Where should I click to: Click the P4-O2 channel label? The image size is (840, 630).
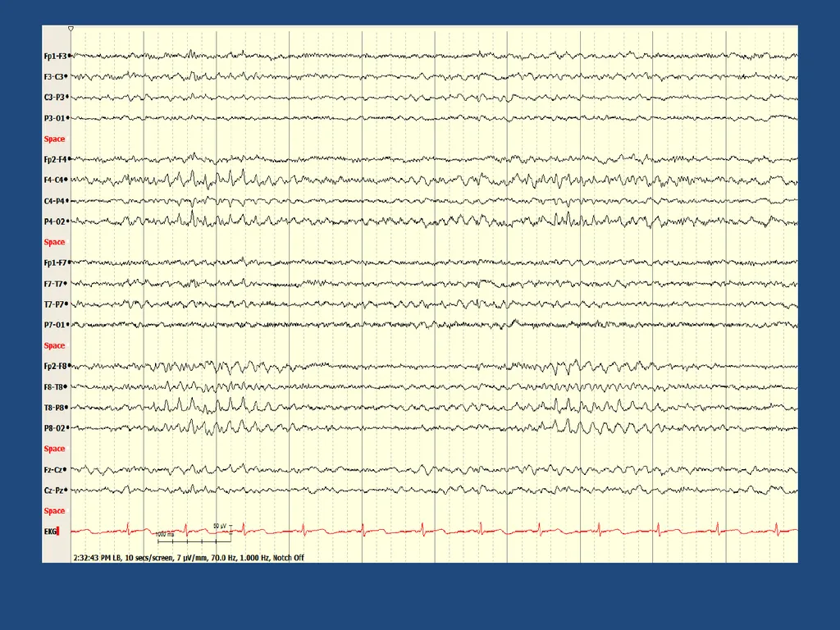(54, 221)
